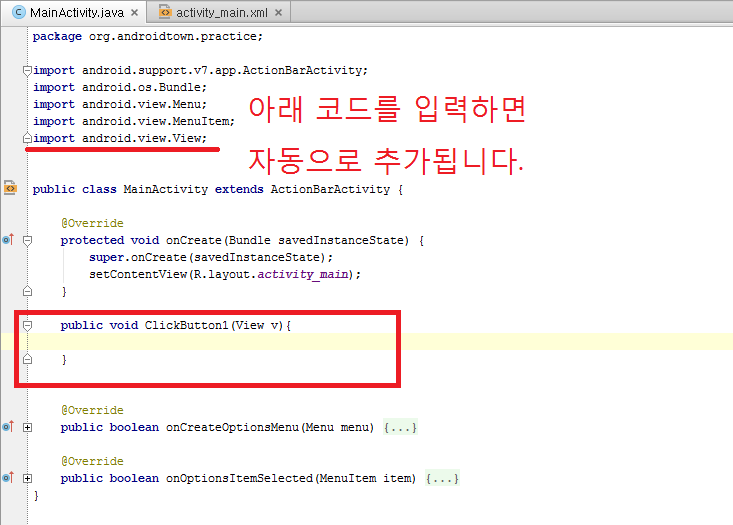Click the text 'package org.androidtown.practice;'

click(148, 36)
